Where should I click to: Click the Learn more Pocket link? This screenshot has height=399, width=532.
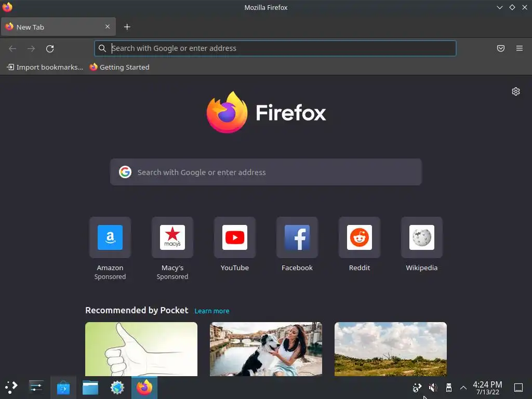coord(212,311)
